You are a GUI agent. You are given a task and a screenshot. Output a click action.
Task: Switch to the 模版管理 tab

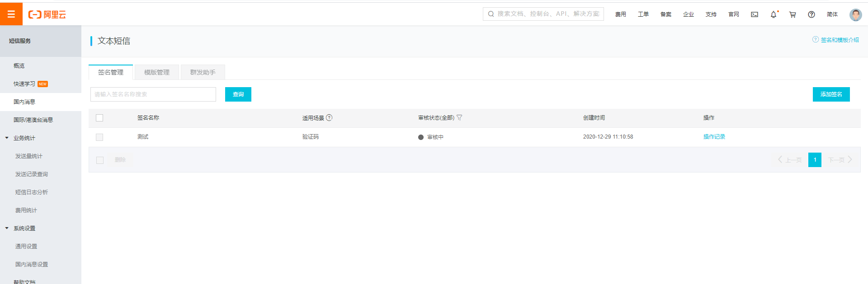[x=157, y=72]
